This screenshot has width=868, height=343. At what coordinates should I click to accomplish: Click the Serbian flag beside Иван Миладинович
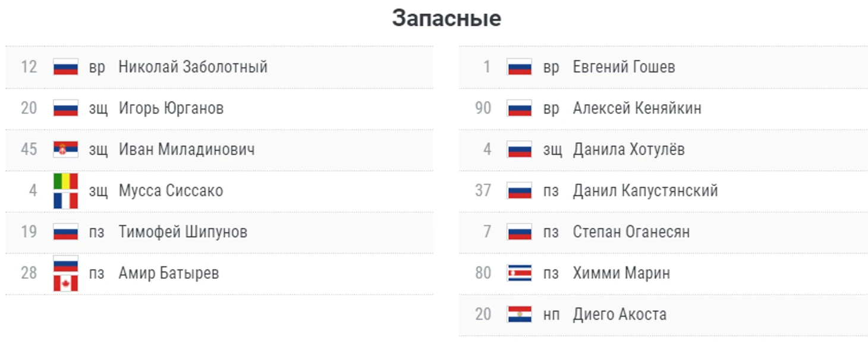pos(65,149)
